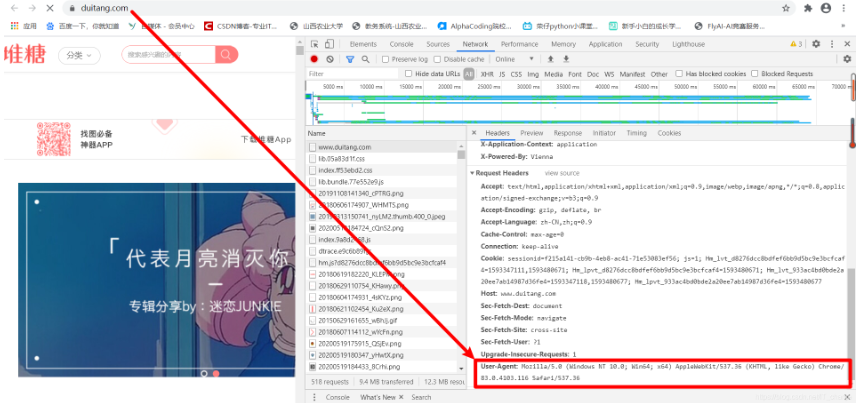Click the DevTools inspect element icon
Viewport: 856px width, 403px height.
(x=314, y=44)
